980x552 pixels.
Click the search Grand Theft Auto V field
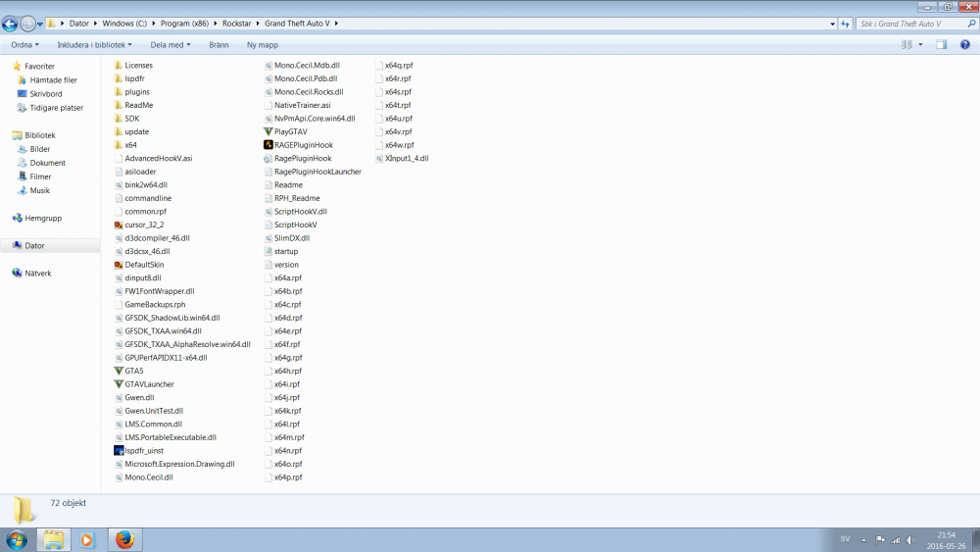(910, 24)
